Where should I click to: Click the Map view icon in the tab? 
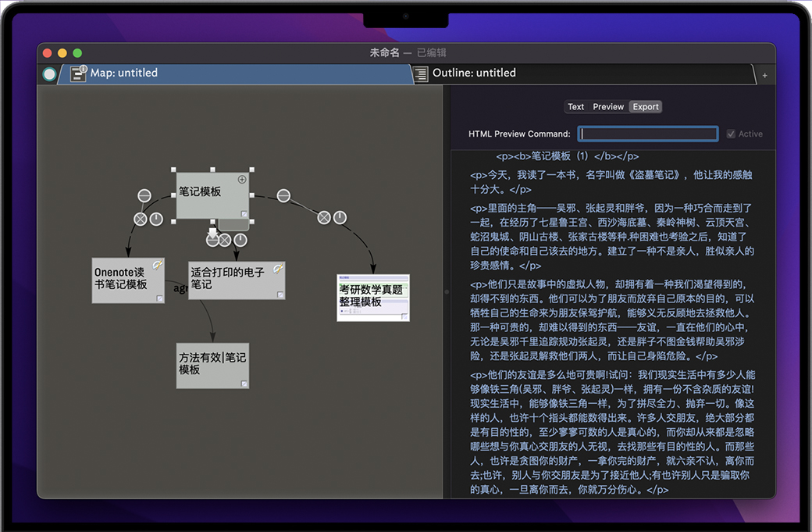[x=78, y=73]
